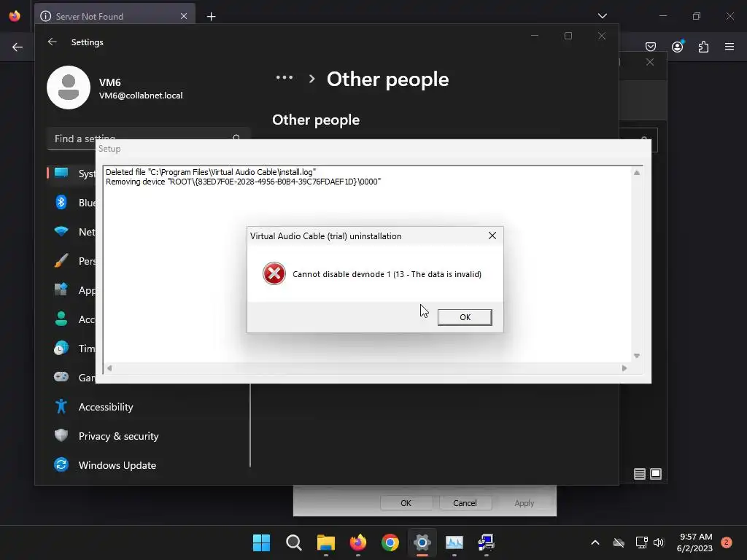Open the setup installer taskbar icon
The height and width of the screenshot is (560, 747).
pyautogui.click(x=486, y=542)
